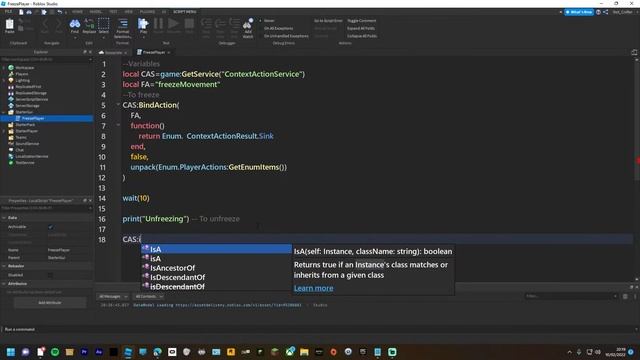Expand the Workspace tree node
This screenshot has width=640, height=360.
[4, 68]
